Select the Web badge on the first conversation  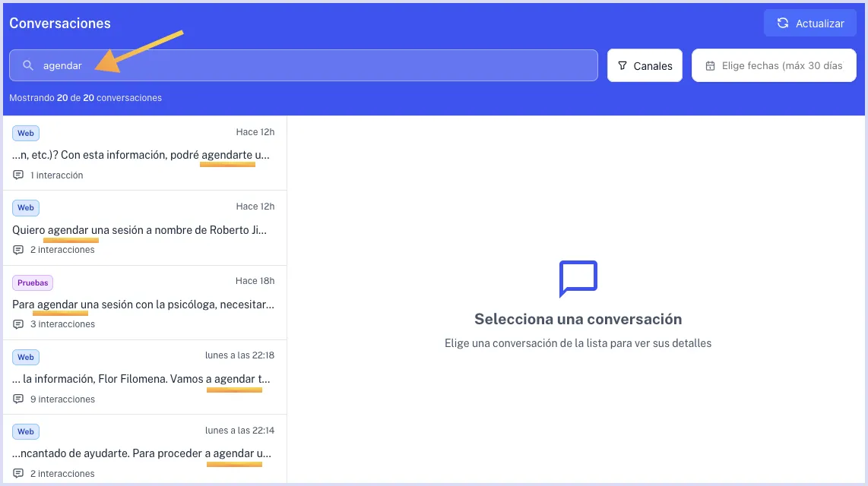26,133
